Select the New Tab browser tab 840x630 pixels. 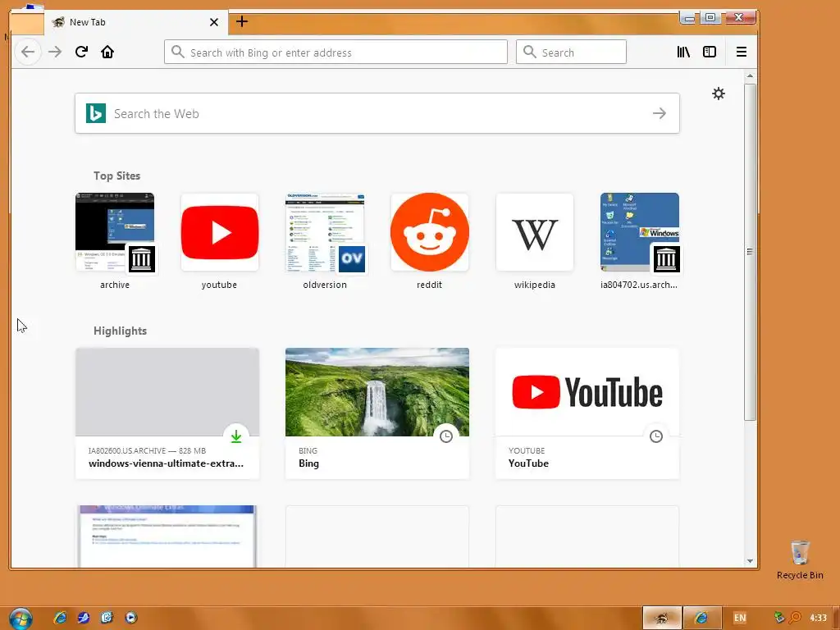tap(136, 22)
